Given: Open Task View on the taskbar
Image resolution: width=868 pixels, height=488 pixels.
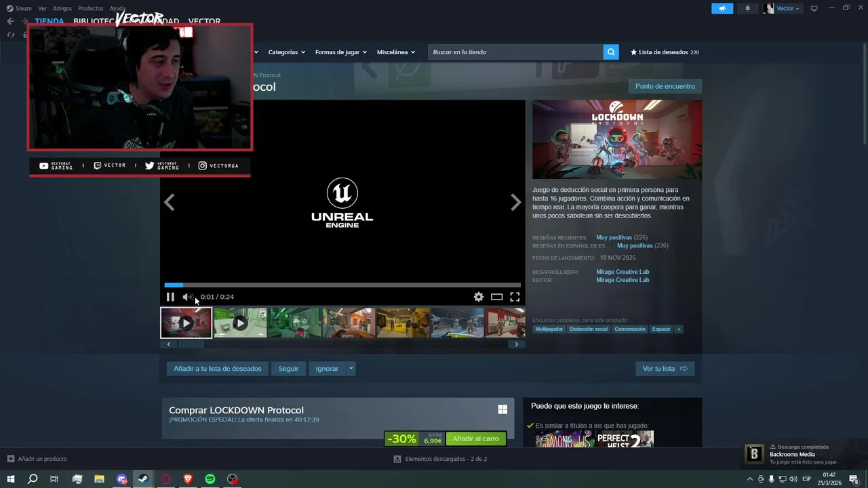Looking at the screenshot, I should 54,479.
